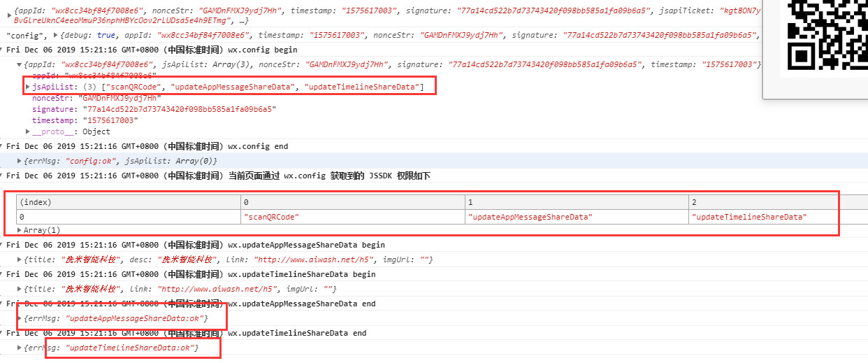Select table cell "updateAppMessageShareData"
The height and width of the screenshot is (363, 868).
pos(577,217)
